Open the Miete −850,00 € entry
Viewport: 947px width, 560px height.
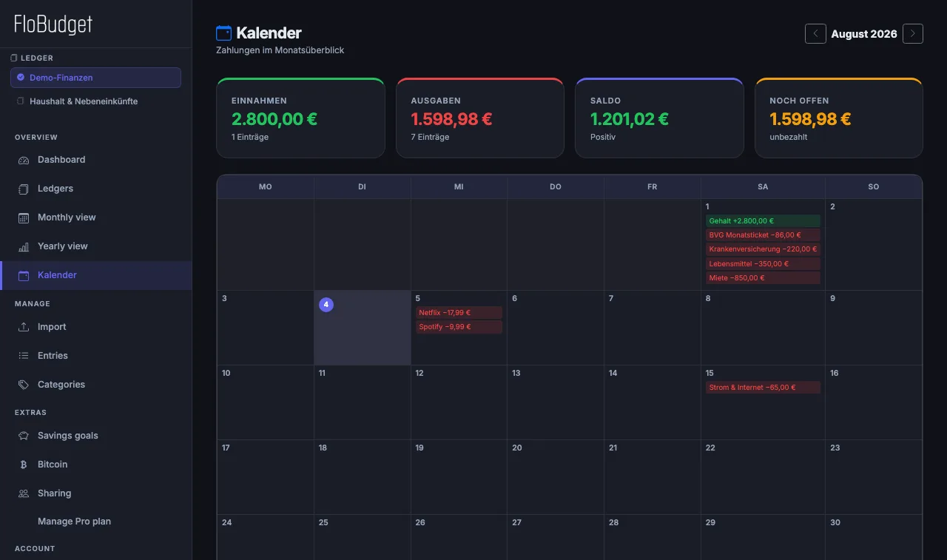tap(763, 278)
